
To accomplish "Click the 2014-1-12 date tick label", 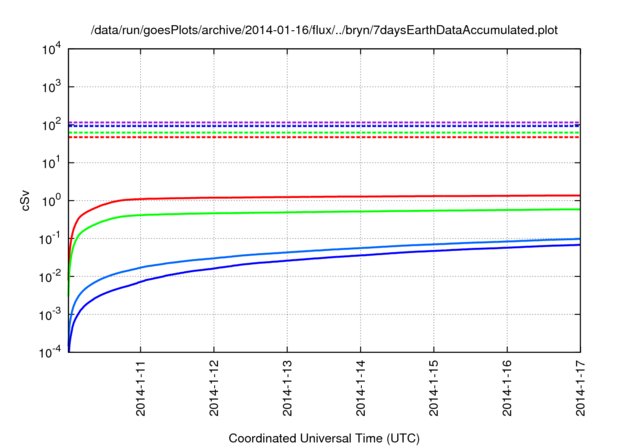I will (x=214, y=388).
